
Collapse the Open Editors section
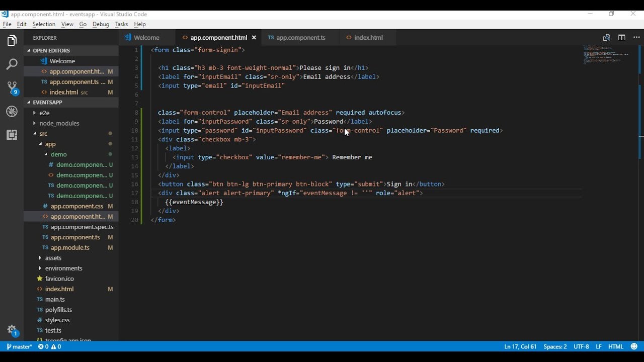71,50
